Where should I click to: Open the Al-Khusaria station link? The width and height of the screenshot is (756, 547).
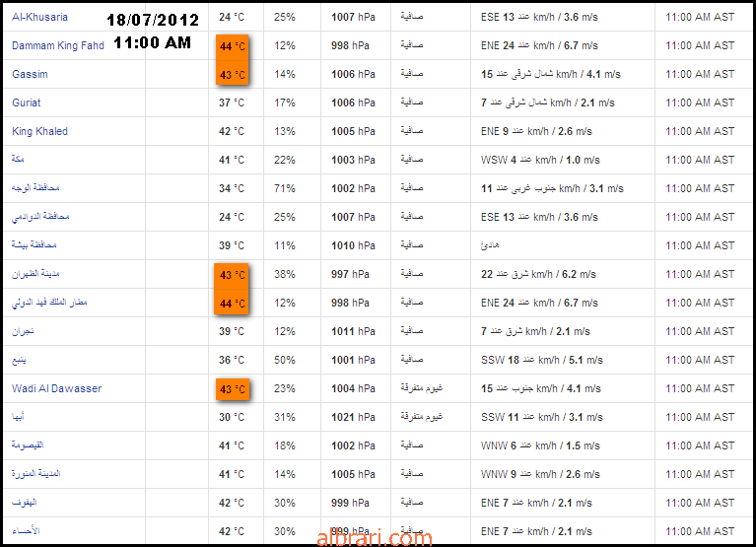pos(39,17)
